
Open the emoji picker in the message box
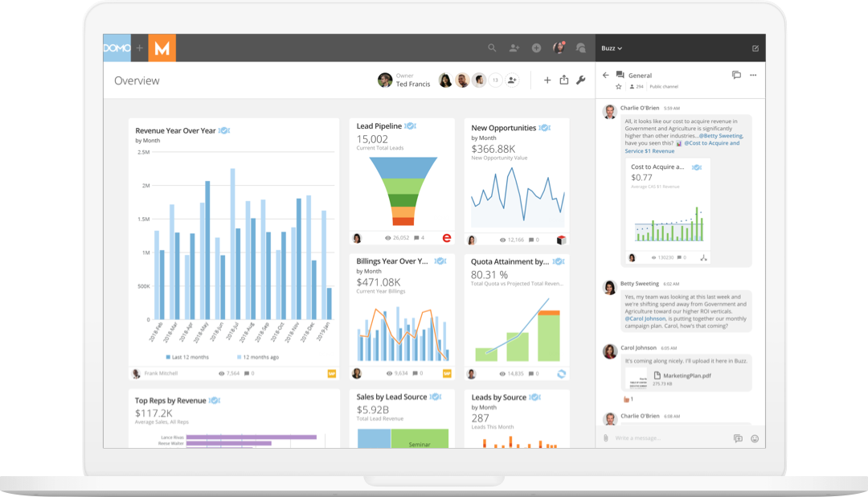(754, 438)
